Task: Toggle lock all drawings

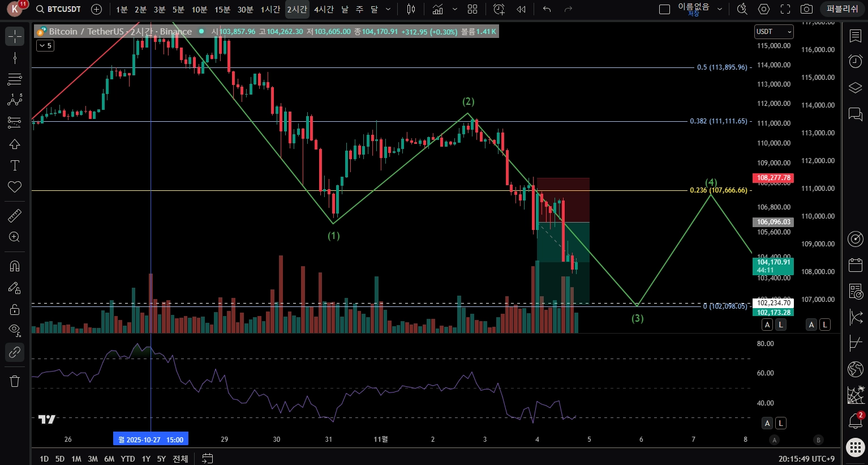Action: tap(15, 309)
